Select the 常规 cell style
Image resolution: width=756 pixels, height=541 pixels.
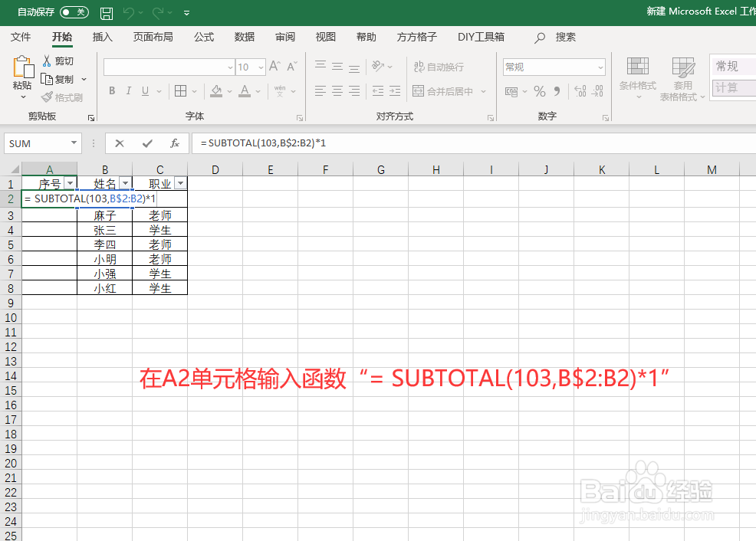point(733,66)
